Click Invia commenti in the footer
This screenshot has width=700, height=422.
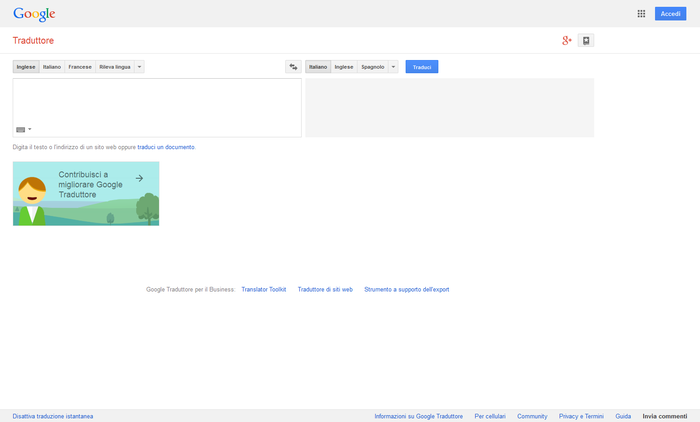pos(665,416)
